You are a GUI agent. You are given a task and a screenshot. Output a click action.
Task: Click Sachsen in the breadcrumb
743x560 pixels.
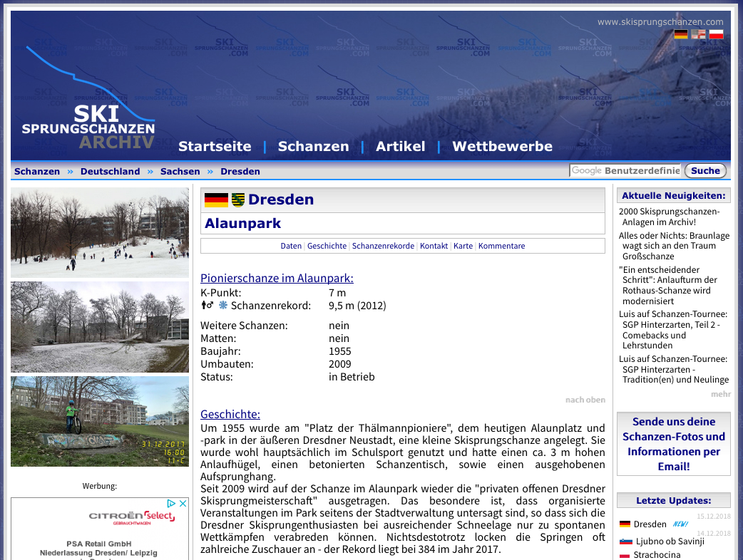180,172
